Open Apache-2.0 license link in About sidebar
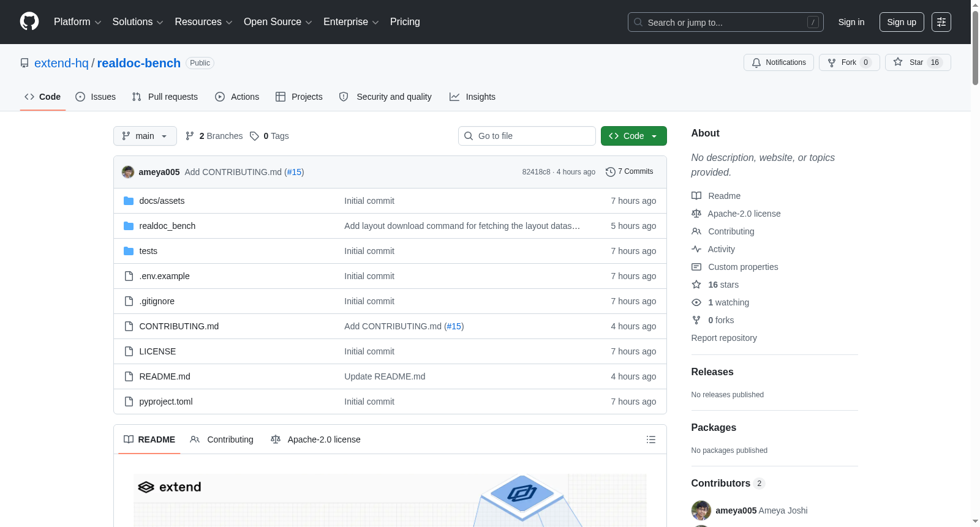This screenshot has width=980, height=527. (736, 214)
